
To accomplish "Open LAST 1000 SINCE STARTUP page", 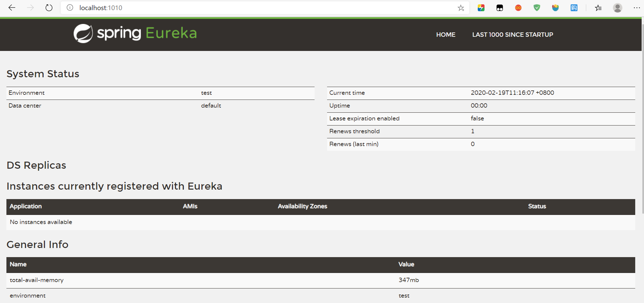I will click(513, 35).
